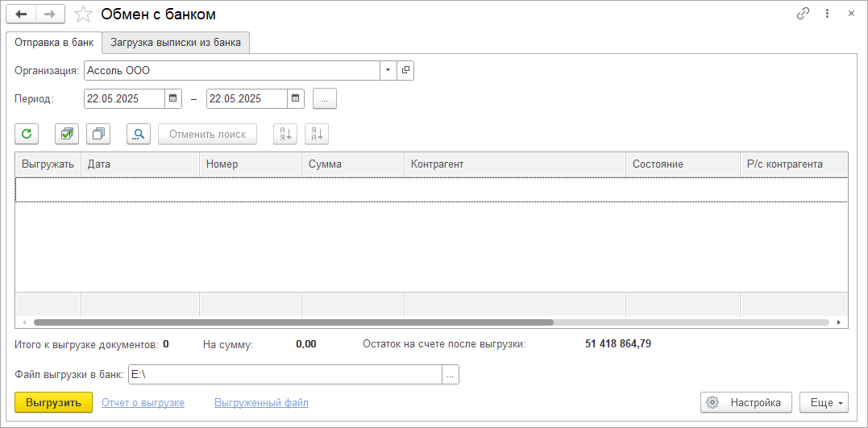The height and width of the screenshot is (428, 868).
Task: Sort the list descending
Action: coord(317,134)
